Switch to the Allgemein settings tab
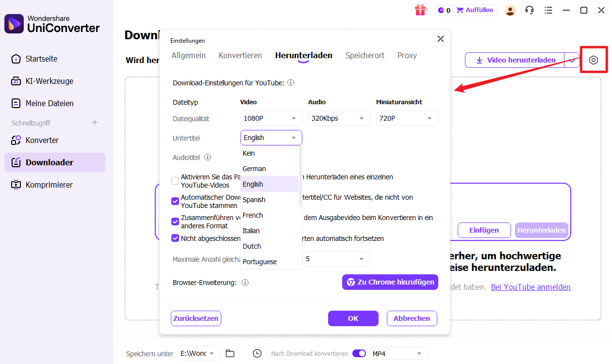Image resolution: width=612 pixels, height=364 pixels. pos(188,55)
